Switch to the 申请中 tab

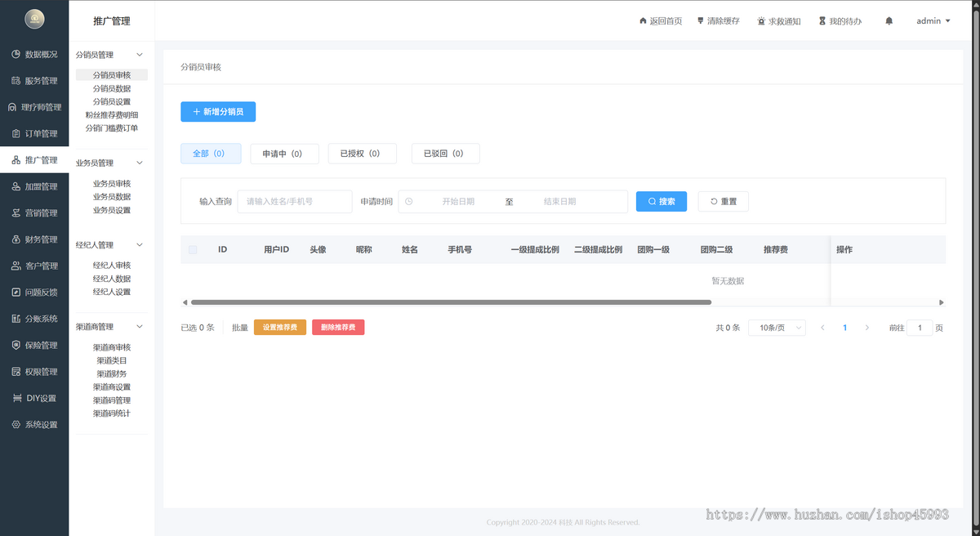pos(284,153)
